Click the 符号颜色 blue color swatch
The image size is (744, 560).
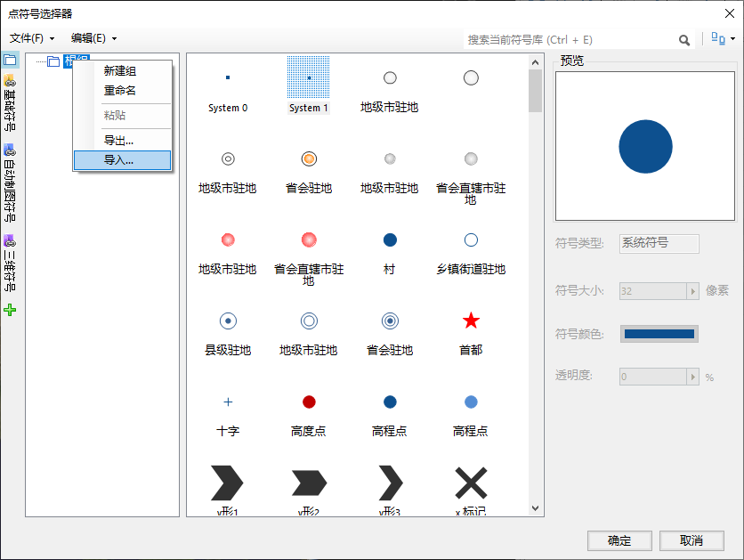[659, 334]
